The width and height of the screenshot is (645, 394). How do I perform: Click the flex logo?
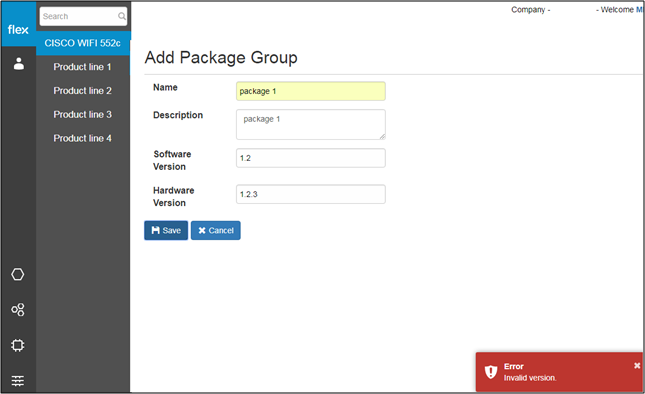(18, 30)
